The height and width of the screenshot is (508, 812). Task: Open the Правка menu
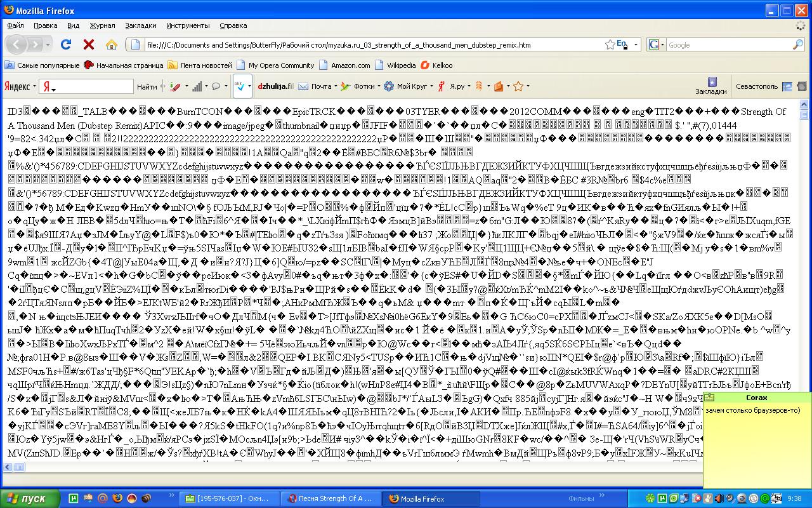pos(46,25)
